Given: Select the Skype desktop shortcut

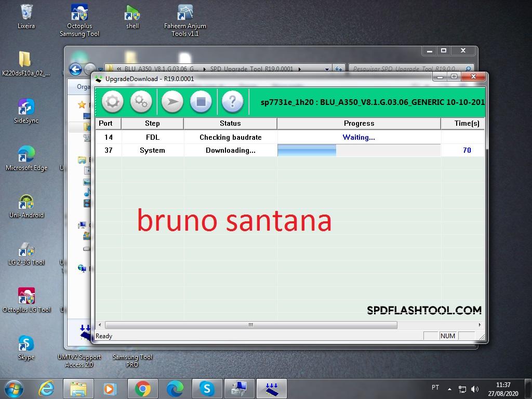Looking at the screenshot, I should [x=26, y=348].
